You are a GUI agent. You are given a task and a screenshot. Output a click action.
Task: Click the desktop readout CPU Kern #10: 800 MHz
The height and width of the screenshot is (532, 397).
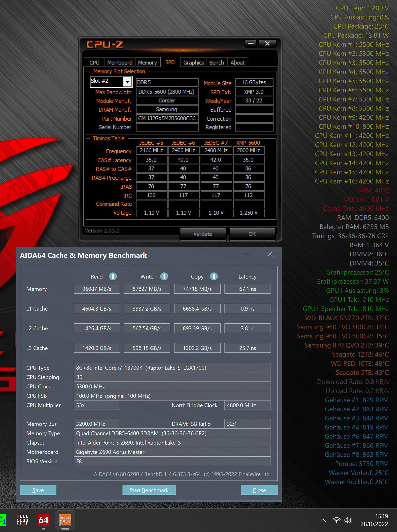[354, 127]
